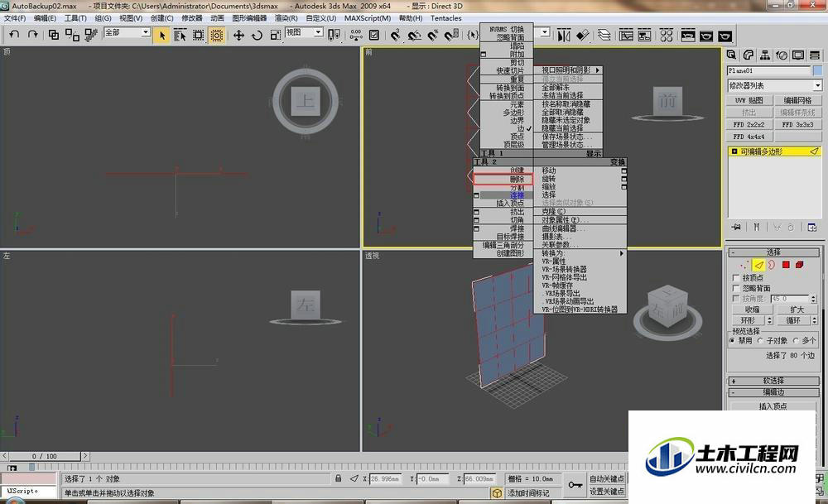Click the 编辑网格 modifier button
Viewport: 828px width, 504px height.
(x=798, y=100)
